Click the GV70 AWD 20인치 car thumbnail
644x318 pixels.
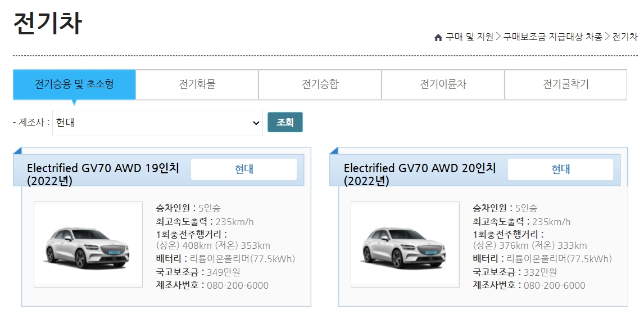[405, 244]
